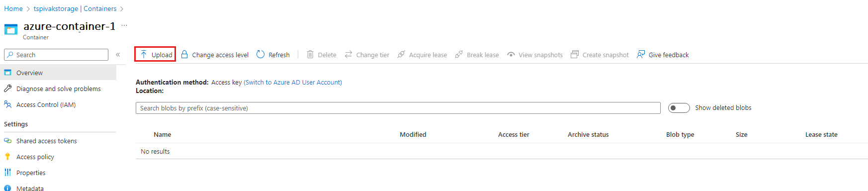This screenshot has width=868, height=191.
Task: Toggle Show deleted blobs switch
Action: pos(679,108)
